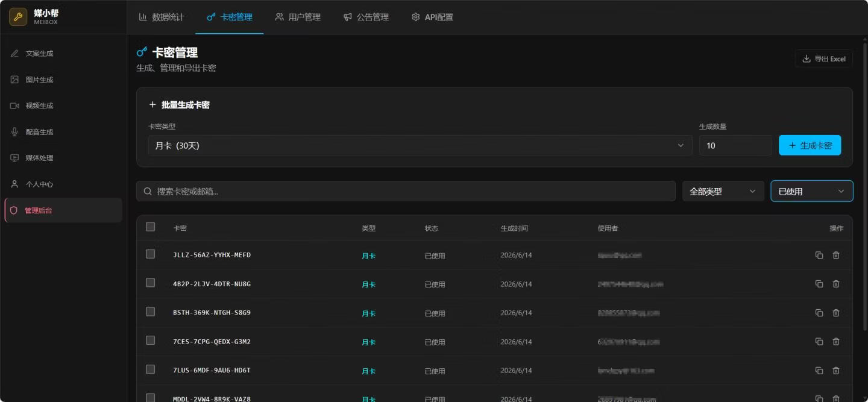The image size is (868, 402).
Task: Delete card key 7LUS-6MDF-9AU6-HD6T
Action: [x=836, y=371]
